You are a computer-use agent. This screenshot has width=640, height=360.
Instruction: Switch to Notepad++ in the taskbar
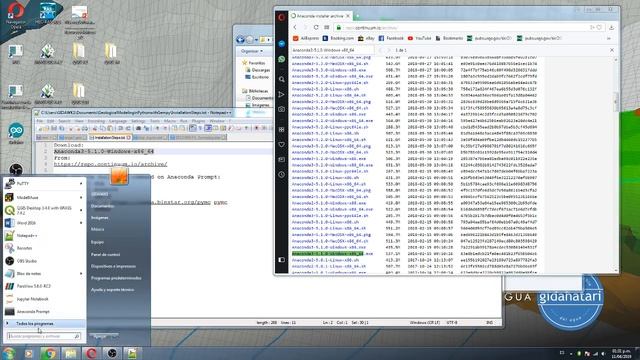pyautogui.click(x=133, y=353)
